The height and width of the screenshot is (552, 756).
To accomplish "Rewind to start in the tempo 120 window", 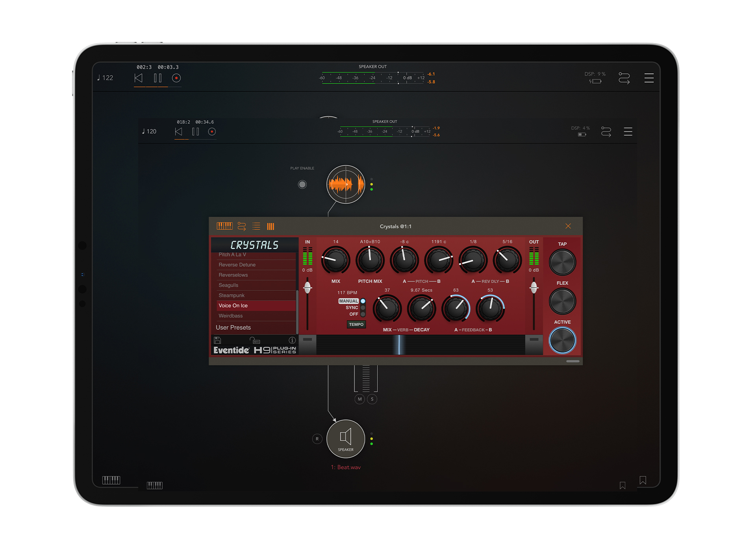I will point(178,132).
